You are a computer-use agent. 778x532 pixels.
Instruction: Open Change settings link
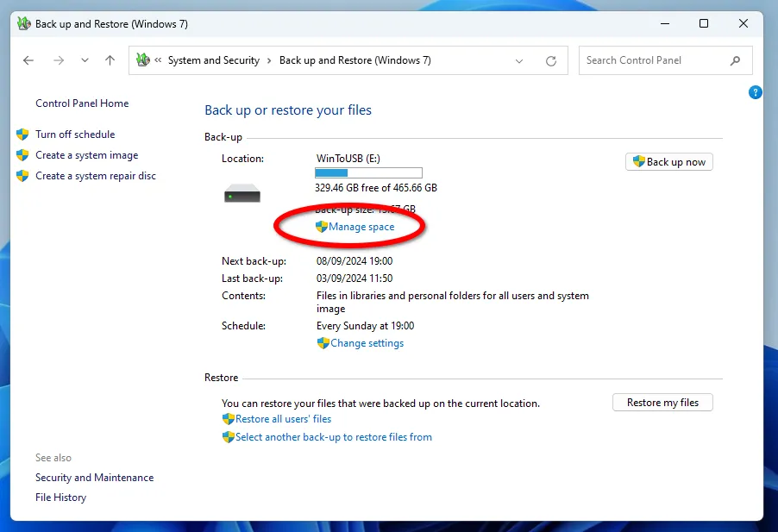tap(367, 343)
